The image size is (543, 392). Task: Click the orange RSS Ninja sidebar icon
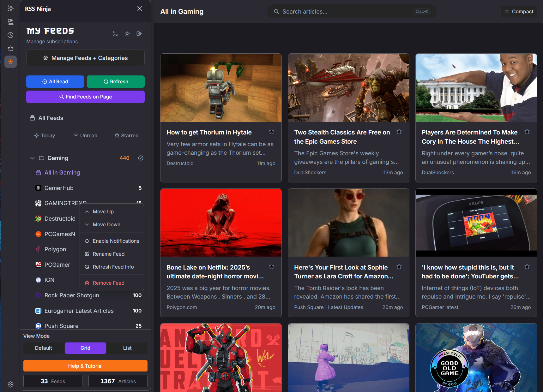tap(10, 62)
